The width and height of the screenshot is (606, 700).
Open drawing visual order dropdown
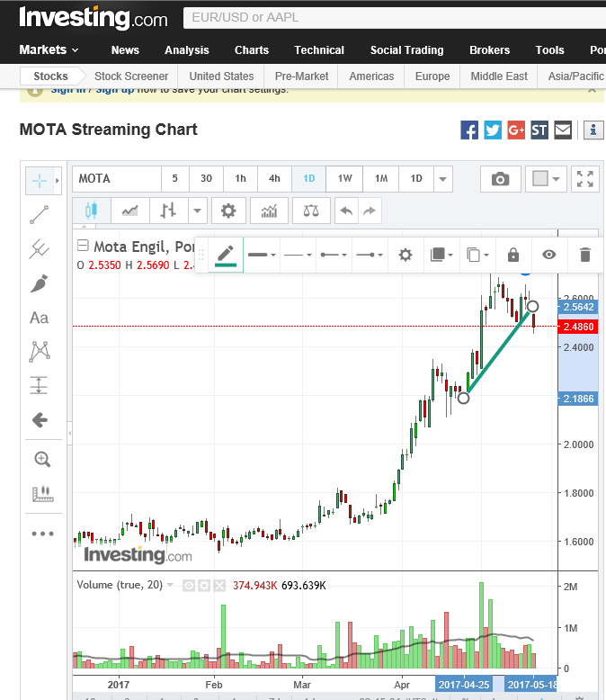(441, 255)
